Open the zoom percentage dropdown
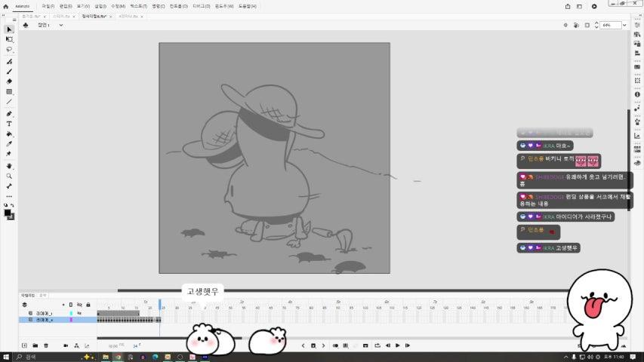The image size is (644, 362). pyautogui.click(x=624, y=25)
